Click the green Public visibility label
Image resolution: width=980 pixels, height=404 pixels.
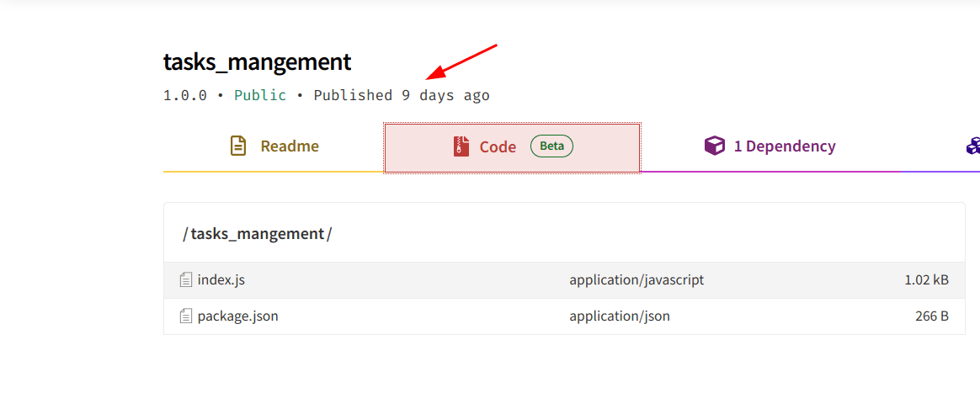pos(260,95)
